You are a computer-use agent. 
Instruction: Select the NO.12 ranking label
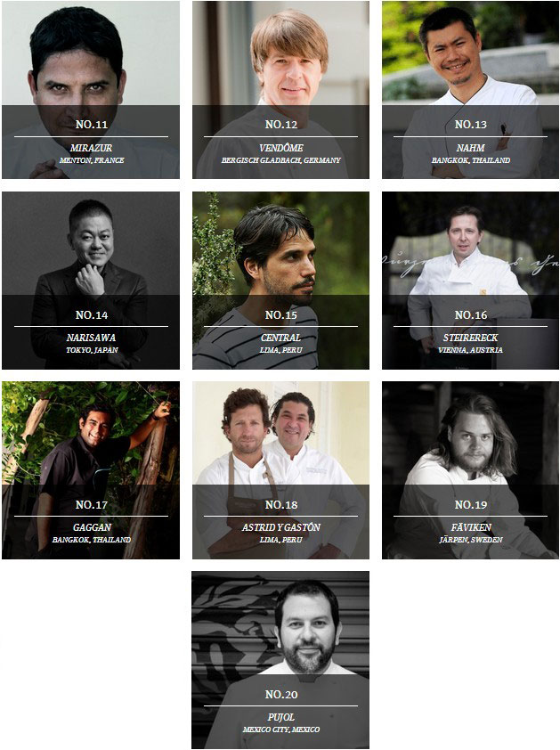(281, 125)
